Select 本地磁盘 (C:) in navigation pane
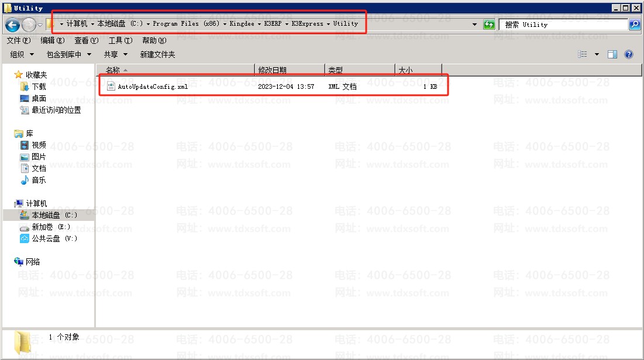This screenshot has height=360, width=644. pyautogui.click(x=54, y=215)
